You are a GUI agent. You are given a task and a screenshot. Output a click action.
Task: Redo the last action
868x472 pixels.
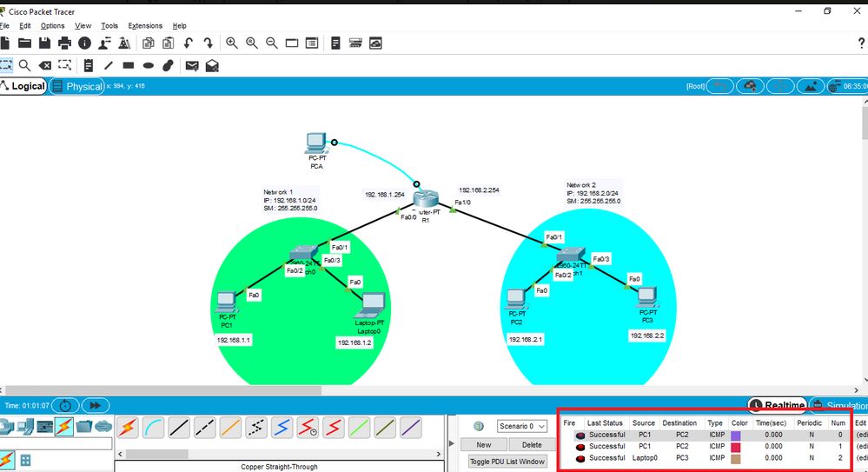(209, 43)
